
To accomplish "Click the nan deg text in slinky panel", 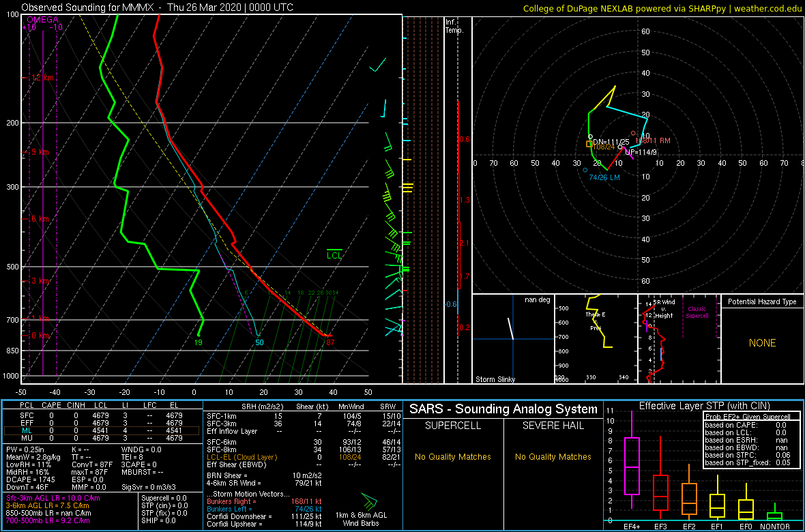I will (x=537, y=299).
